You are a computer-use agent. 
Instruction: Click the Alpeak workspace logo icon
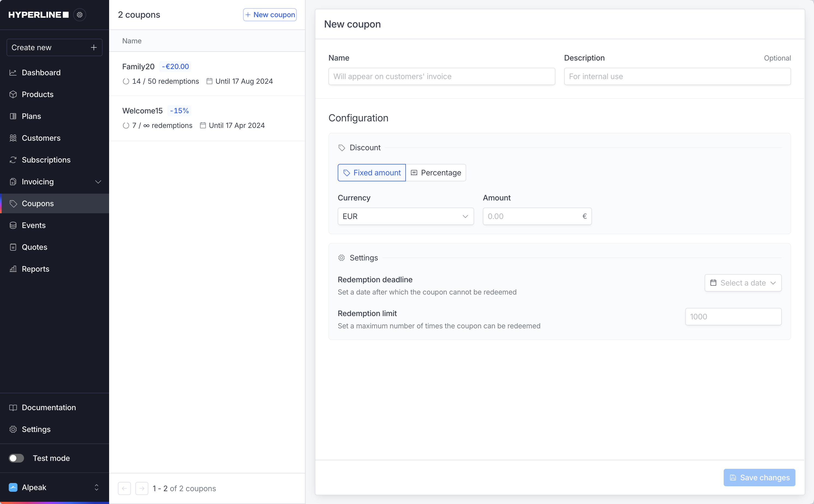point(13,487)
